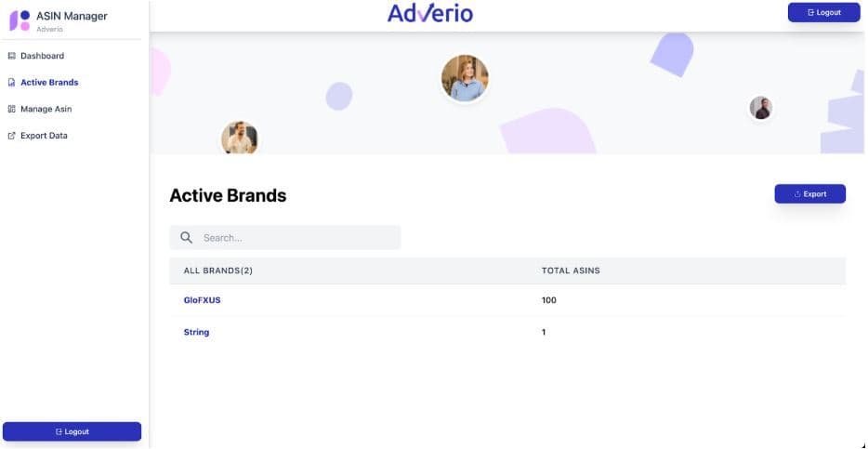Go to Manage Asin page
The width and height of the screenshot is (868, 449).
click(46, 110)
